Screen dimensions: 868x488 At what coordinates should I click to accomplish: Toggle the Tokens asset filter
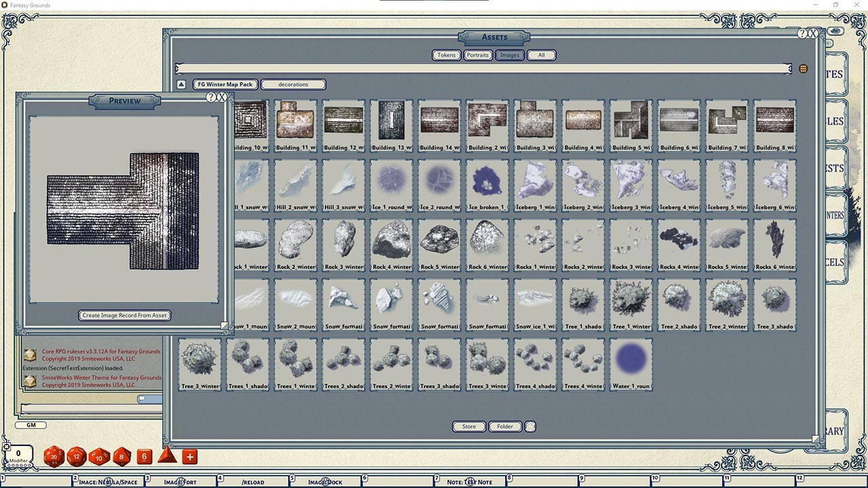446,55
